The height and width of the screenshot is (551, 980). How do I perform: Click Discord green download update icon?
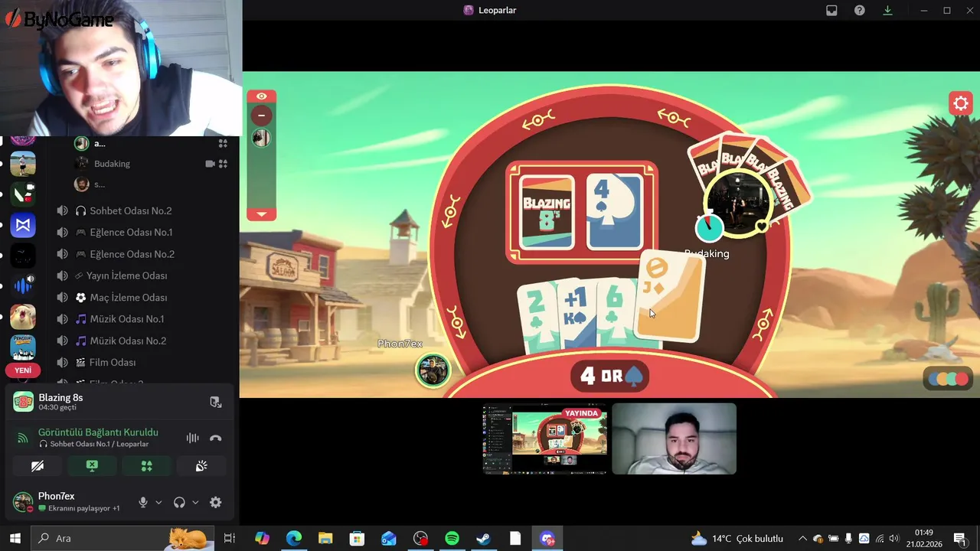pyautogui.click(x=888, y=10)
